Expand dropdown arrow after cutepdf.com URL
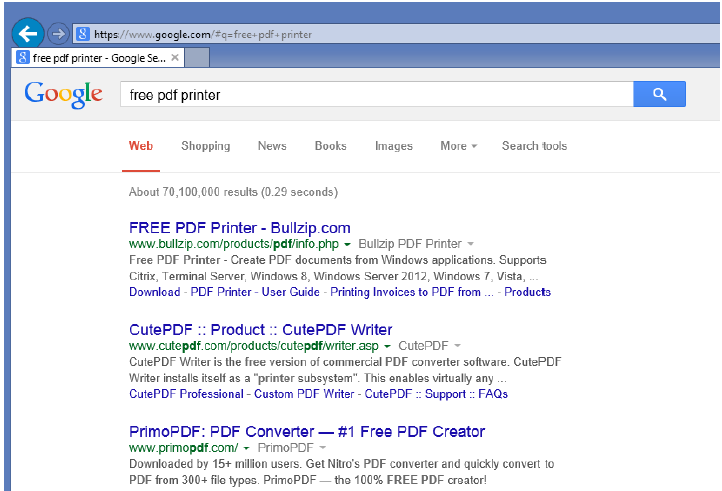 387,346
